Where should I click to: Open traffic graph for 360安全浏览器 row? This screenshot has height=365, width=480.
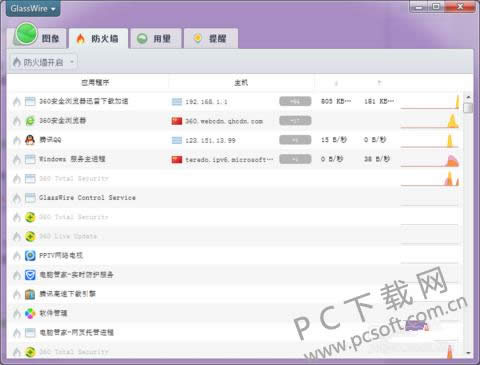[429, 121]
